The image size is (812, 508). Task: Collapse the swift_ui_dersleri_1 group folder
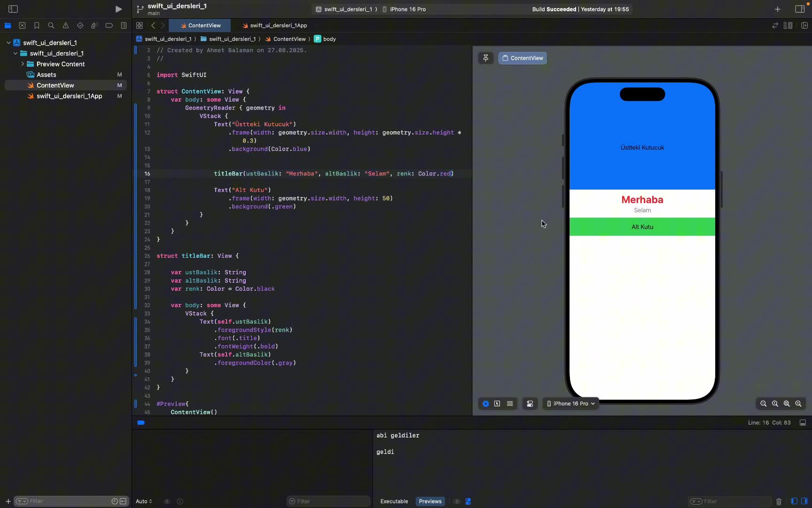(x=16, y=54)
